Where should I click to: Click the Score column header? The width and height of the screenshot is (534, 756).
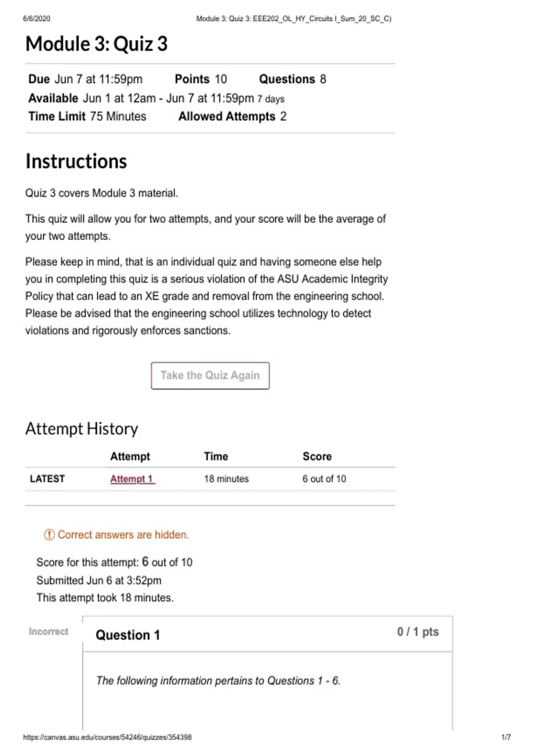(317, 456)
